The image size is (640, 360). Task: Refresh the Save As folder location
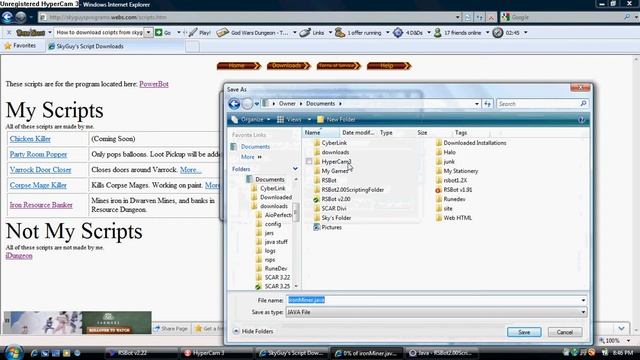tap(487, 104)
